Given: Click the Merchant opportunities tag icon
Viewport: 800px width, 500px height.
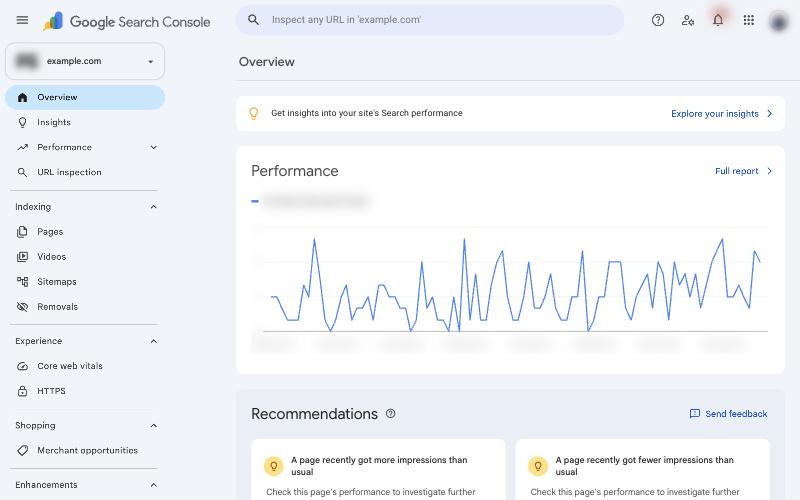Looking at the screenshot, I should [x=22, y=451].
